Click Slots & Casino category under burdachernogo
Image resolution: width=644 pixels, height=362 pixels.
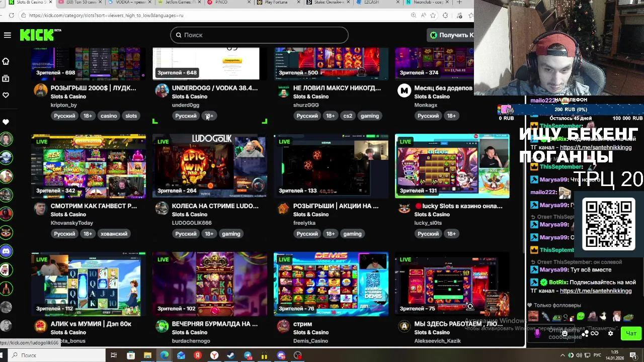(x=190, y=332)
